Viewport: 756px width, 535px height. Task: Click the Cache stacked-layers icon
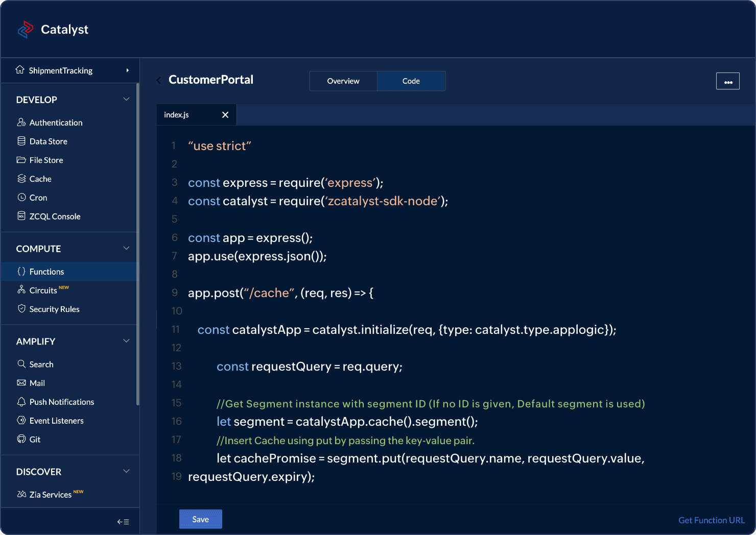coord(21,178)
